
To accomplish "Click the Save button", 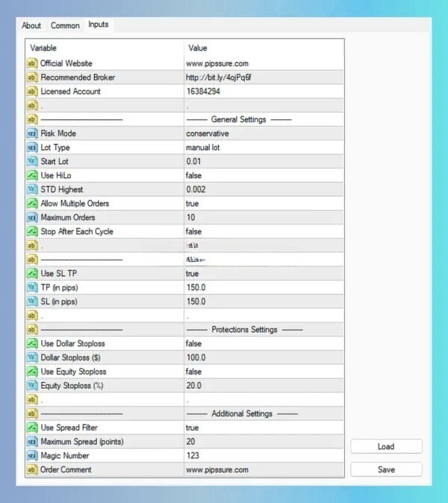I will click(386, 469).
